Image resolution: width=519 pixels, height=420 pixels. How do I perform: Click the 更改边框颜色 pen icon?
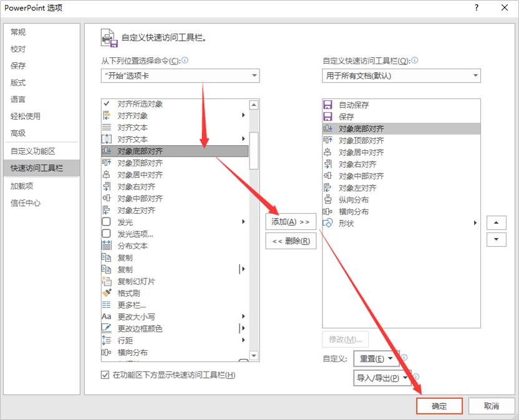[106, 328]
